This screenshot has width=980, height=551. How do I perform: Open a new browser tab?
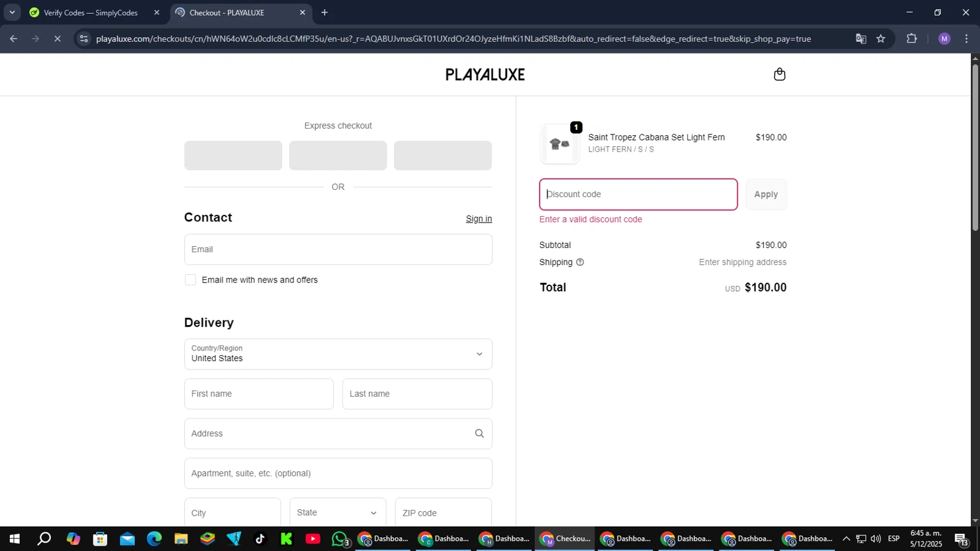coord(325,12)
